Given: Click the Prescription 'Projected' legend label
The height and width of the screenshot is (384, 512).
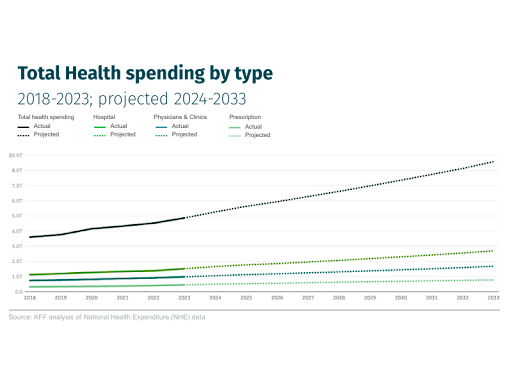Looking at the screenshot, I should coord(258,135).
